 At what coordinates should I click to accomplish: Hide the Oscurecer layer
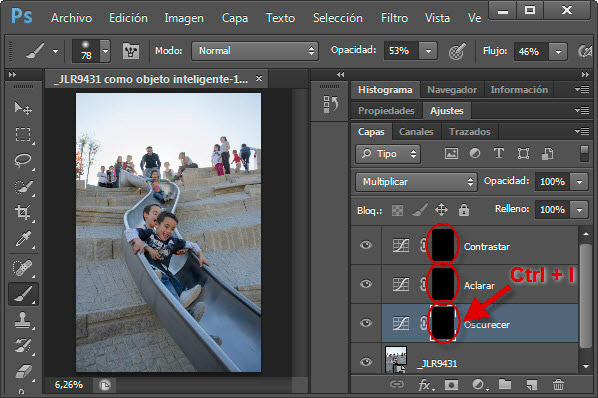tap(366, 323)
